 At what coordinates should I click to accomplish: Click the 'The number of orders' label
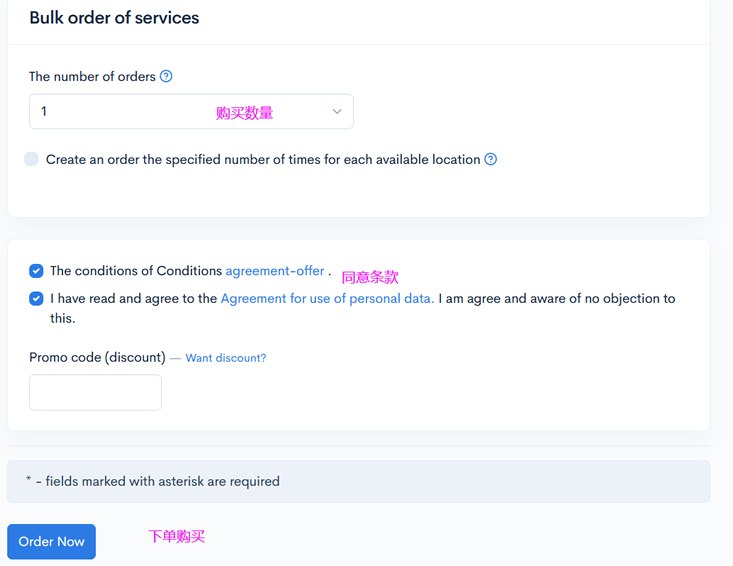click(x=92, y=76)
